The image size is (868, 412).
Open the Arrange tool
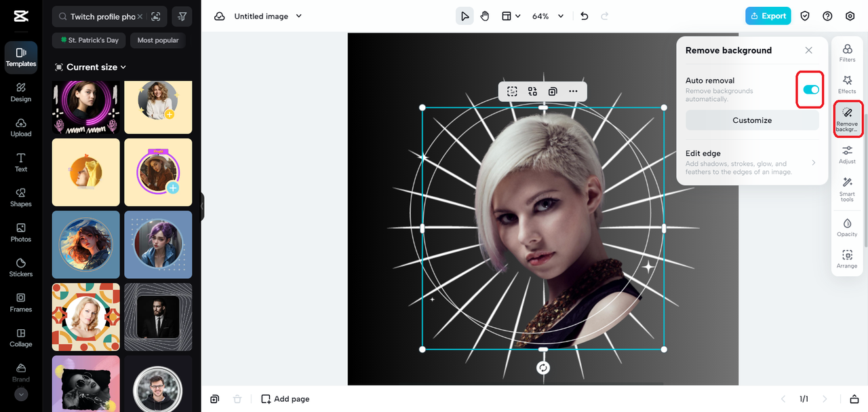[x=847, y=259]
